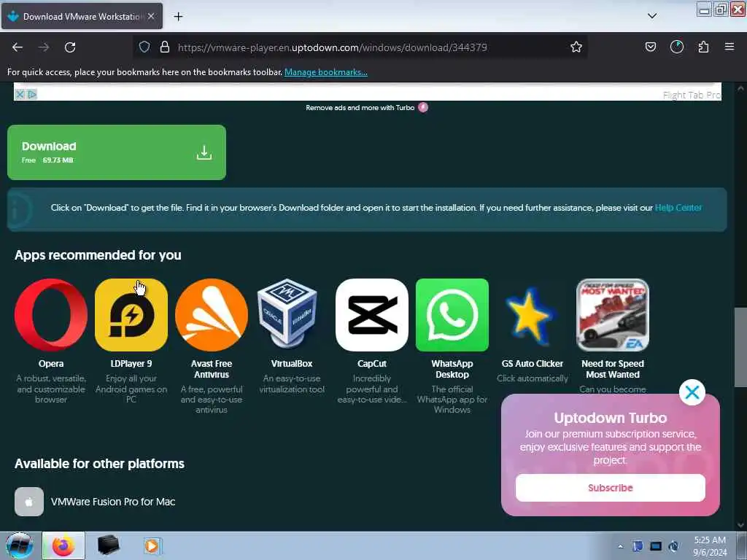This screenshot has width=747, height=560.
Task: Click the scrollbar up arrow
Action: click(740, 88)
